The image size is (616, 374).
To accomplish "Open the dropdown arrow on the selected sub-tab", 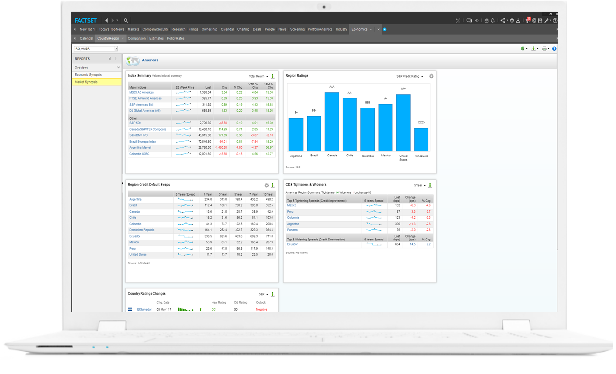I will click(x=123, y=38).
